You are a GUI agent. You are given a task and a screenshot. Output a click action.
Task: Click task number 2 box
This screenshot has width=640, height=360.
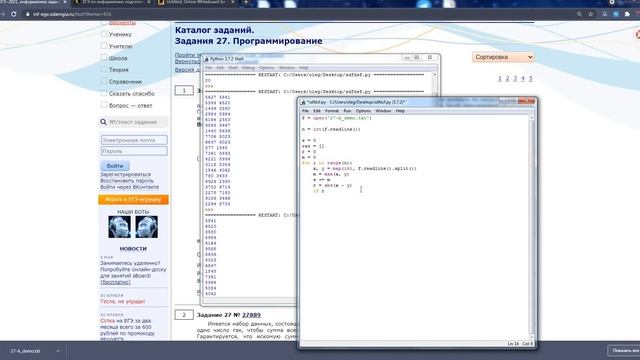(x=184, y=315)
